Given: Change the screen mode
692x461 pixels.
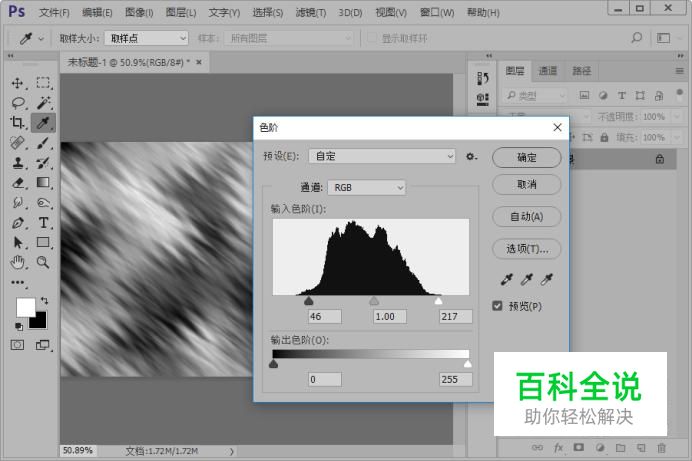Looking at the screenshot, I should tap(43, 345).
